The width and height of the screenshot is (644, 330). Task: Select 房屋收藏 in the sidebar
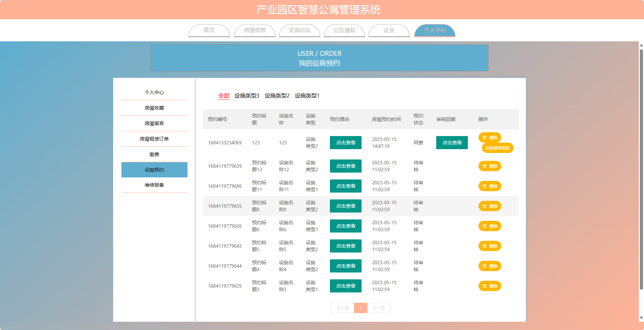tap(154, 108)
